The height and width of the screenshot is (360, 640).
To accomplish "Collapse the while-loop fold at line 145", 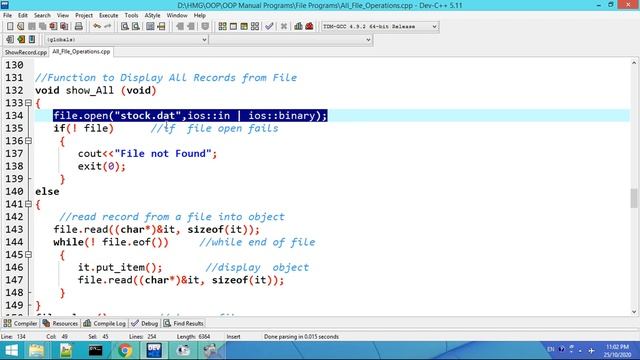I will pos(28,255).
